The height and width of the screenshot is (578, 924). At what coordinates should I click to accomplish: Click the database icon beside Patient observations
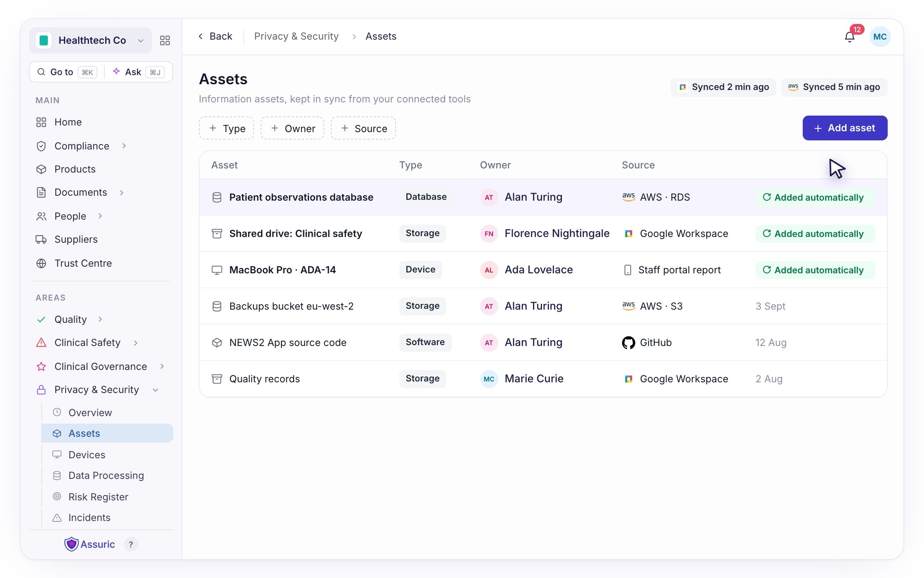tap(217, 197)
